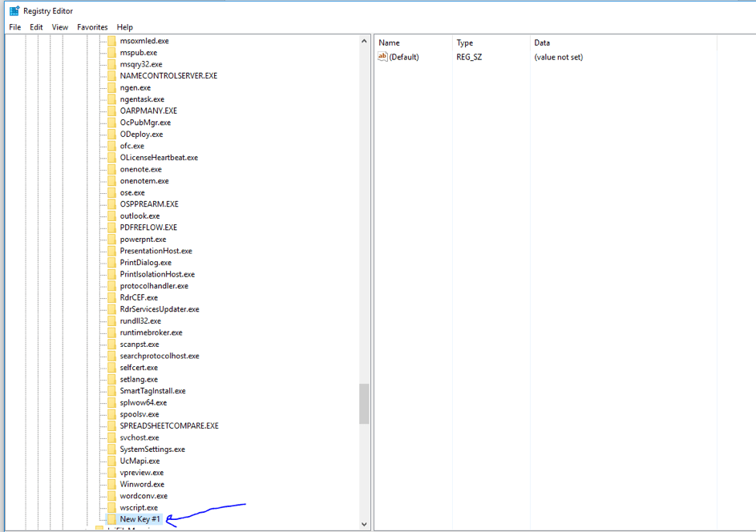
Task: Select the SystemSettings.exe key
Action: 152,449
